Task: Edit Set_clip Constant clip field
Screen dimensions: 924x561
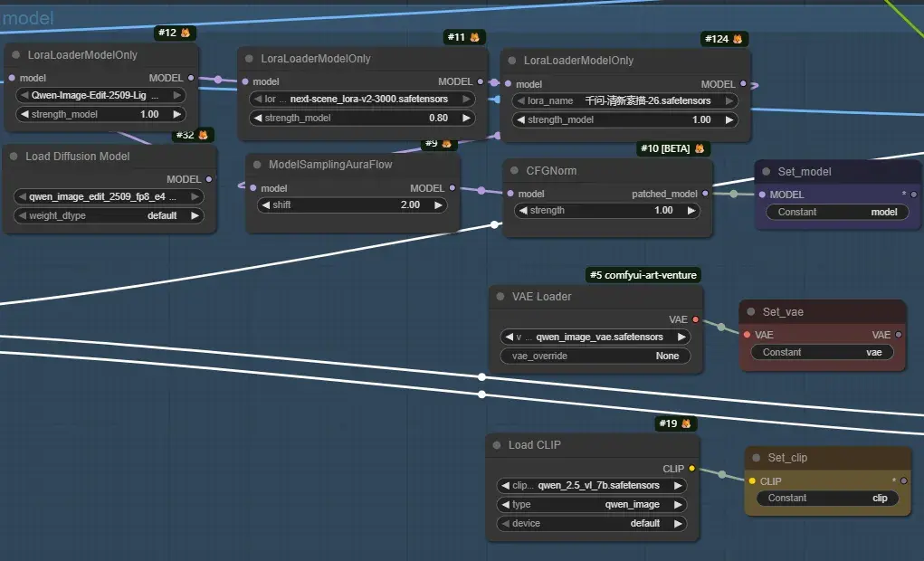Action: pos(827,498)
